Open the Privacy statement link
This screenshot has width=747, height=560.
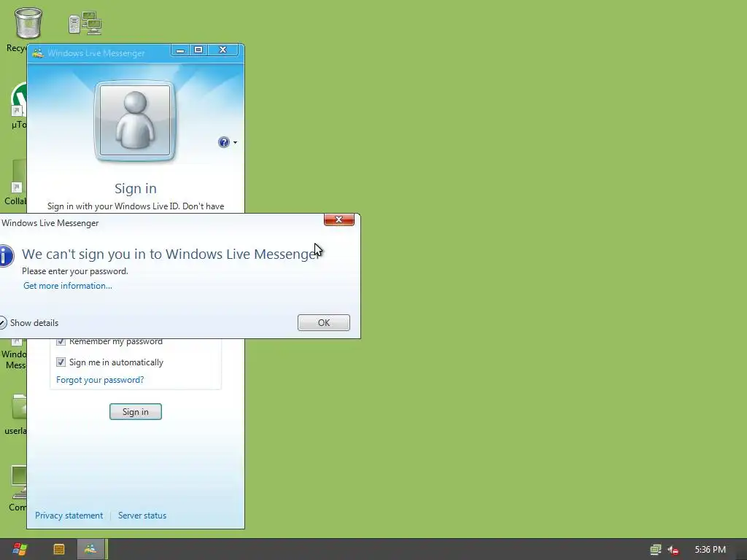pos(69,516)
